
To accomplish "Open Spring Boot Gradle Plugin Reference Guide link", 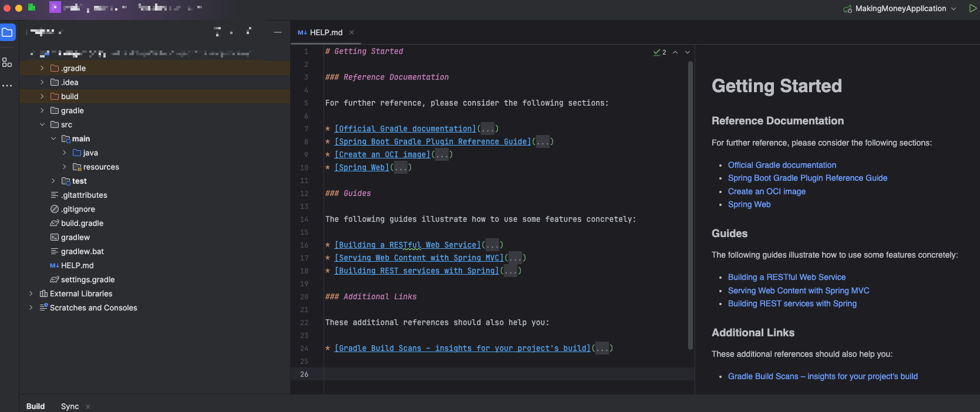I will click(x=807, y=178).
